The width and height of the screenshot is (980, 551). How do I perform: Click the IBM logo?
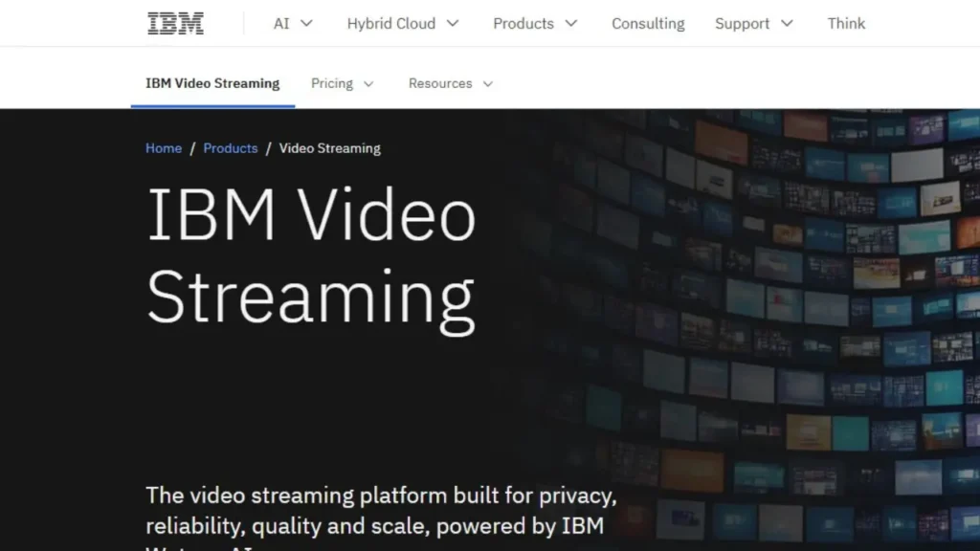click(175, 23)
